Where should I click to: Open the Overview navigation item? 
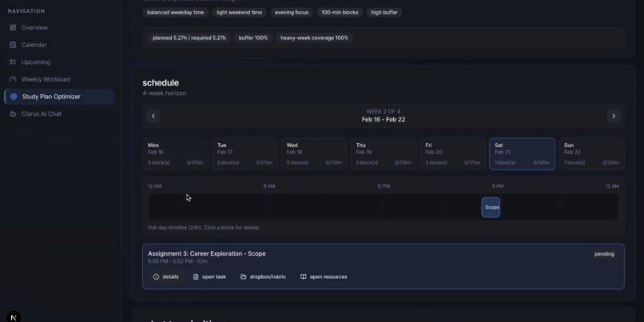59,27
